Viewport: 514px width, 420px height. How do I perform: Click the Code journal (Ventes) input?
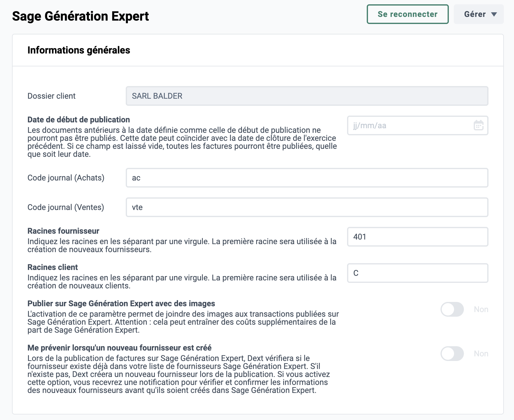[x=307, y=207]
